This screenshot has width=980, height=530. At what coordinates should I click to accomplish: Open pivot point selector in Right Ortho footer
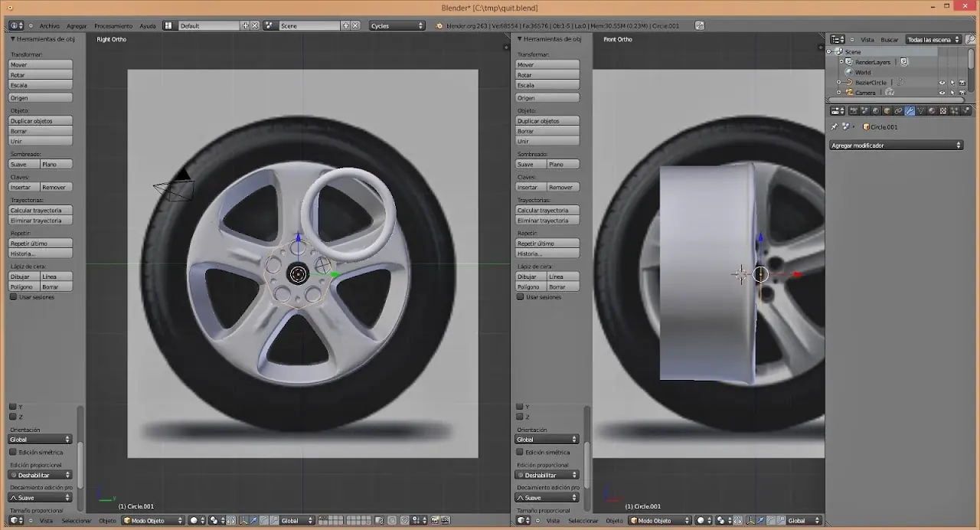217,521
